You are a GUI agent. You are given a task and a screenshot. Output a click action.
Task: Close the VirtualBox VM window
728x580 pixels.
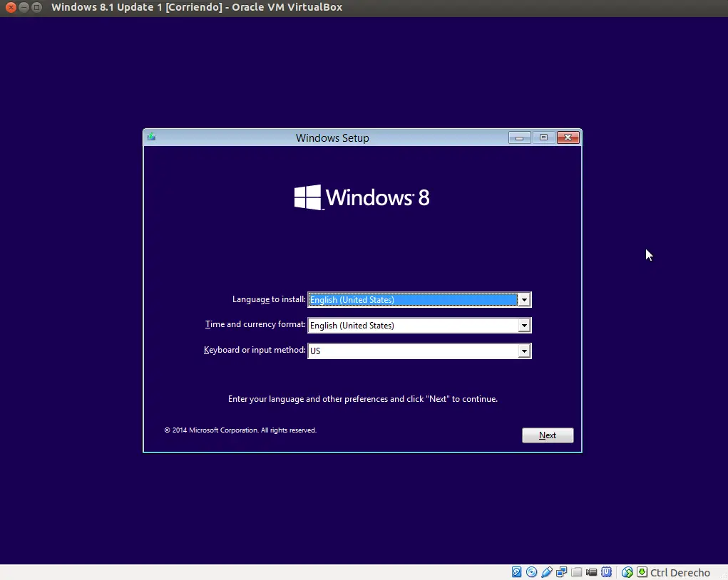(11, 7)
